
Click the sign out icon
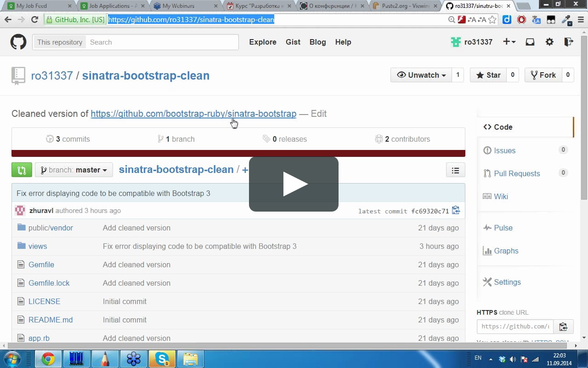coord(569,42)
